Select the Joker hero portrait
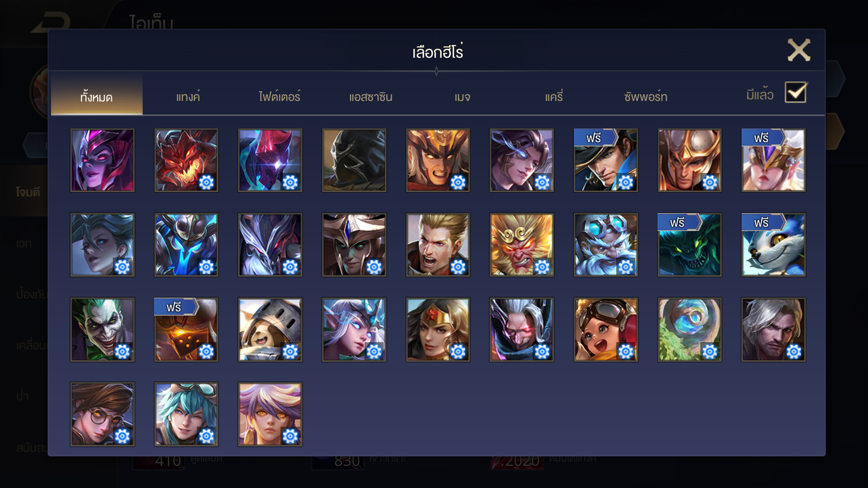Image resolution: width=868 pixels, height=488 pixels. pos(103,329)
